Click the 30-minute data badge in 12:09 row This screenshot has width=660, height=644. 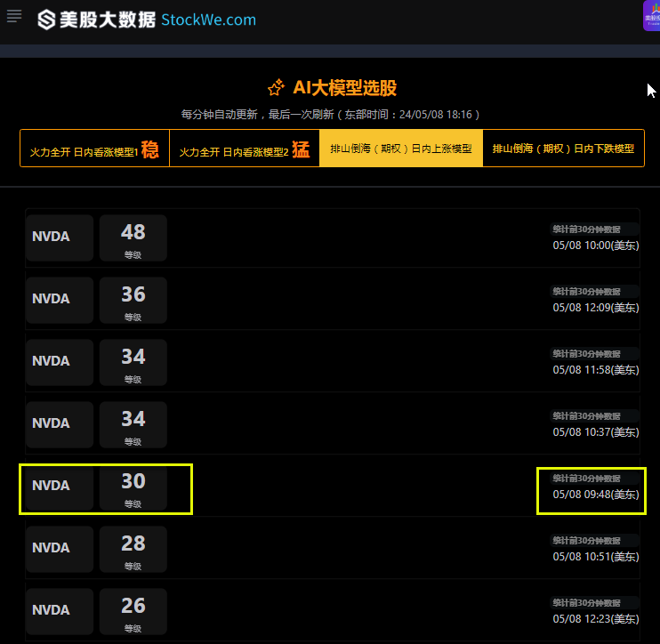point(595,292)
